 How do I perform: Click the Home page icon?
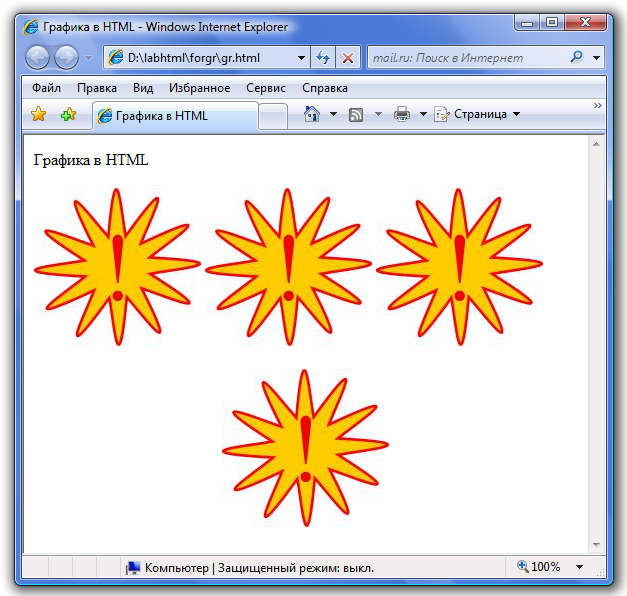coord(312,114)
